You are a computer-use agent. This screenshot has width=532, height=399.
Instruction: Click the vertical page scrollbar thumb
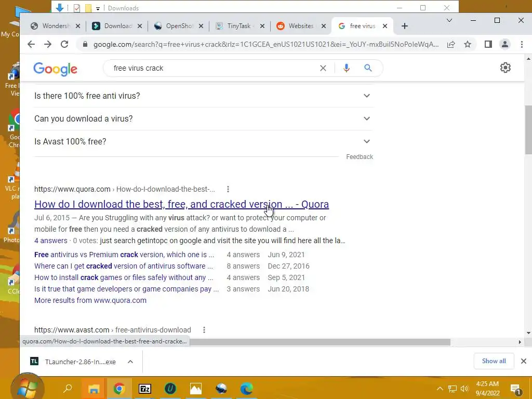pos(528,129)
